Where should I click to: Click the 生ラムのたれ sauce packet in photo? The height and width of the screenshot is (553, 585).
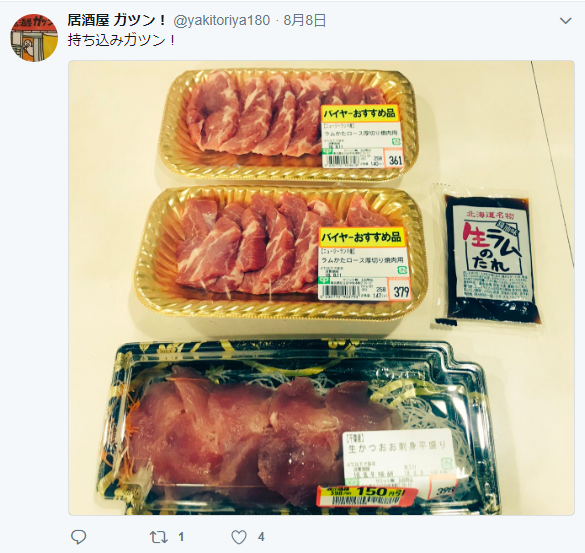pos(489,256)
